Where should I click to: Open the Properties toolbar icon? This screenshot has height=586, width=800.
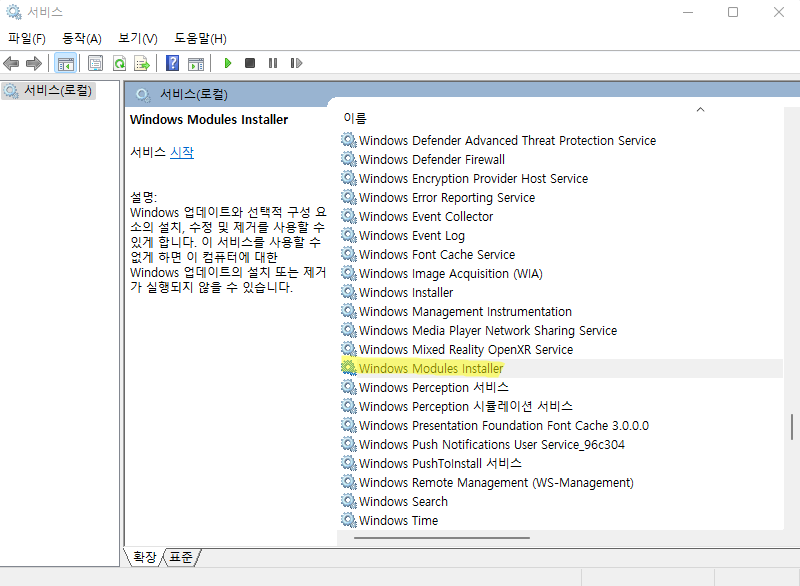(x=95, y=63)
